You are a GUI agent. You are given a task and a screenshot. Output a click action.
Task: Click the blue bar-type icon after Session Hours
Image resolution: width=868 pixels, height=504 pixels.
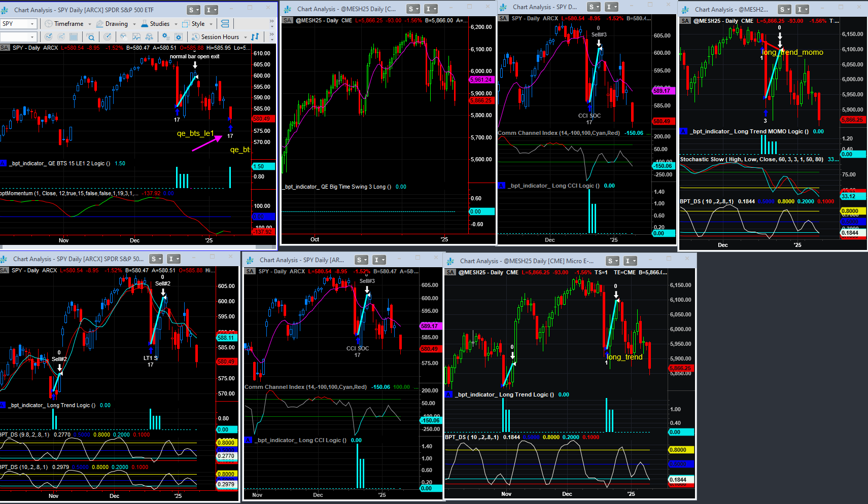coord(255,37)
